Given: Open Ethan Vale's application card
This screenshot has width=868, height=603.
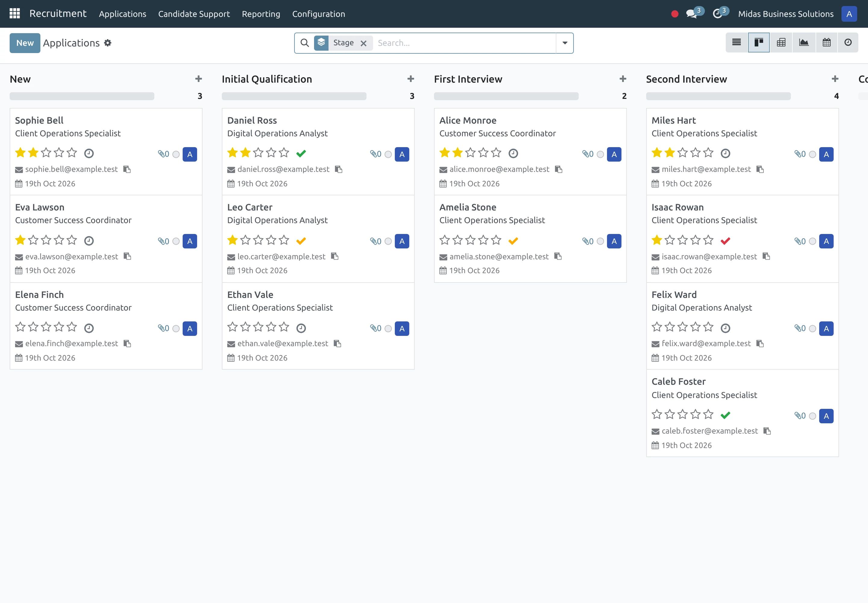Looking at the screenshot, I should click(x=318, y=326).
